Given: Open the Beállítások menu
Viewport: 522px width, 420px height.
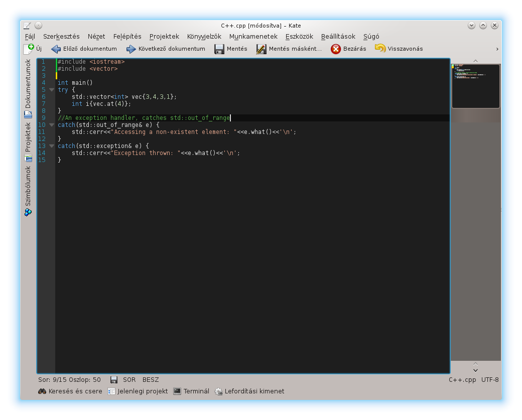Looking at the screenshot, I should pos(338,36).
